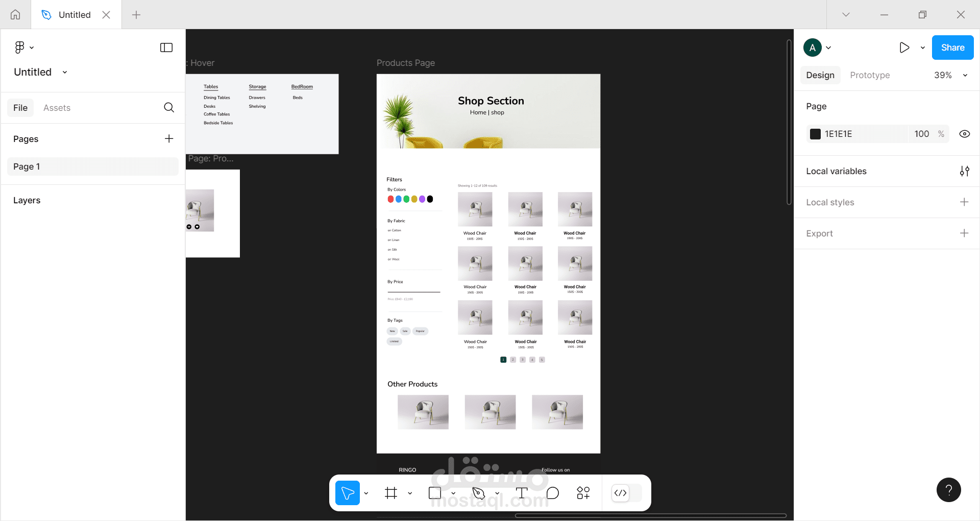Viewport: 980px width, 521px height.
Task: Select the Frame tool
Action: pos(391,493)
